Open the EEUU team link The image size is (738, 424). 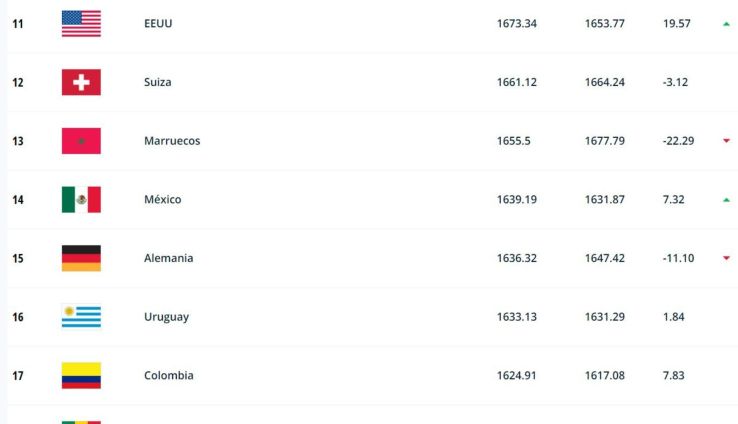click(158, 23)
